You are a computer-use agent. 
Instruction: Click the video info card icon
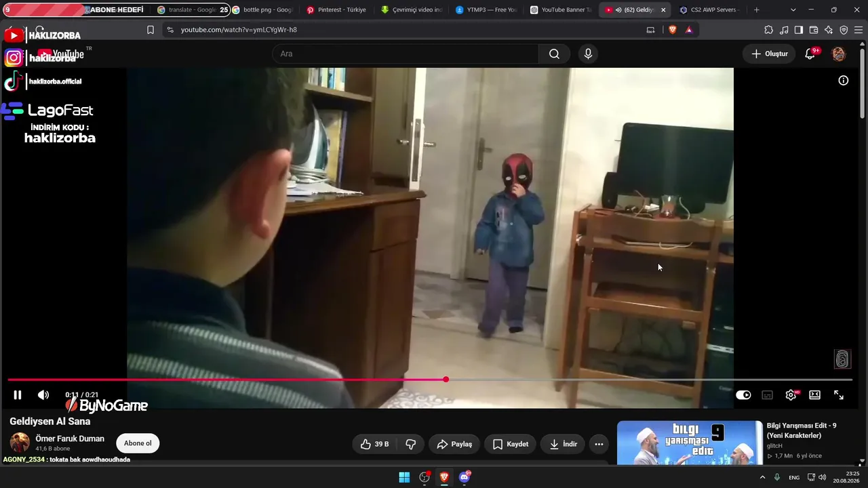click(x=844, y=81)
